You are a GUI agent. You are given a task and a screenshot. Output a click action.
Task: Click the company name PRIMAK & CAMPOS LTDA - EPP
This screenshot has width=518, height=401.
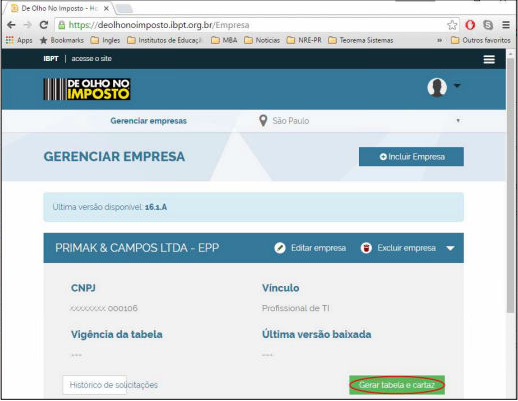pyautogui.click(x=137, y=248)
